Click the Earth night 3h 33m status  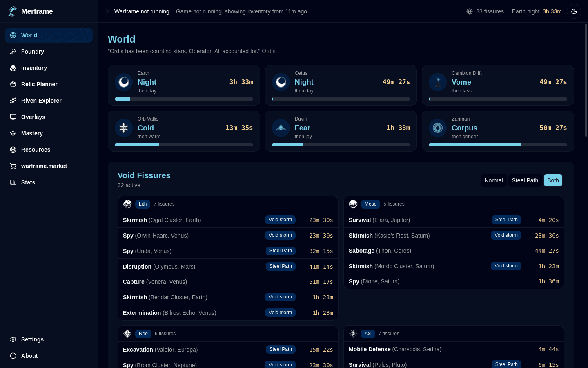pyautogui.click(x=537, y=11)
